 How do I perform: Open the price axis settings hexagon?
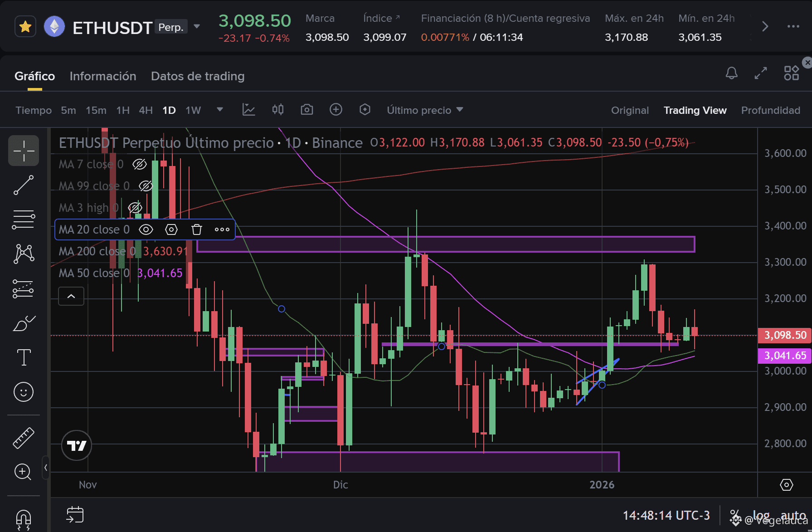[x=786, y=485]
